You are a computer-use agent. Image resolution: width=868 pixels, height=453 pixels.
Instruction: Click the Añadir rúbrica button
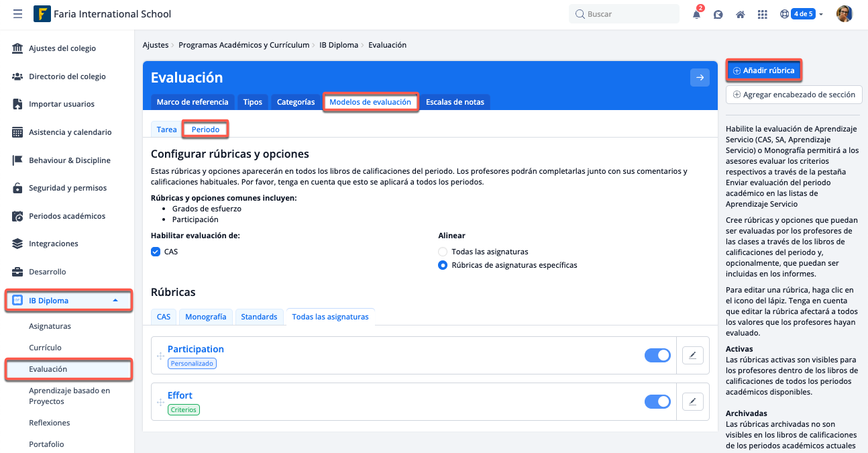point(763,70)
